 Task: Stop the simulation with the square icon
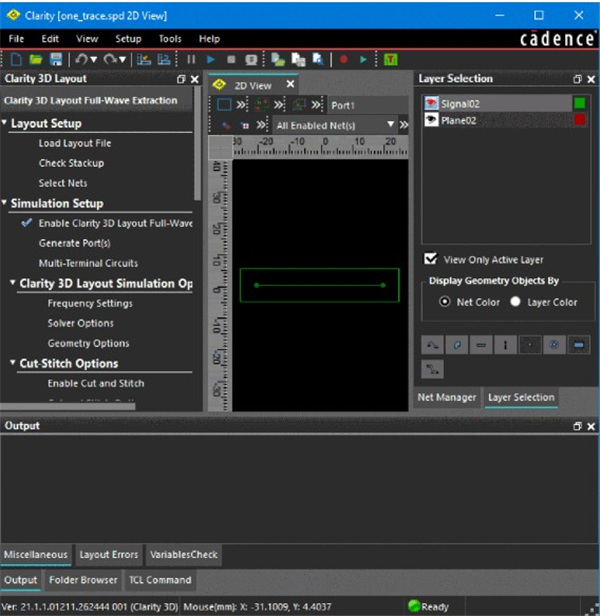[x=231, y=60]
